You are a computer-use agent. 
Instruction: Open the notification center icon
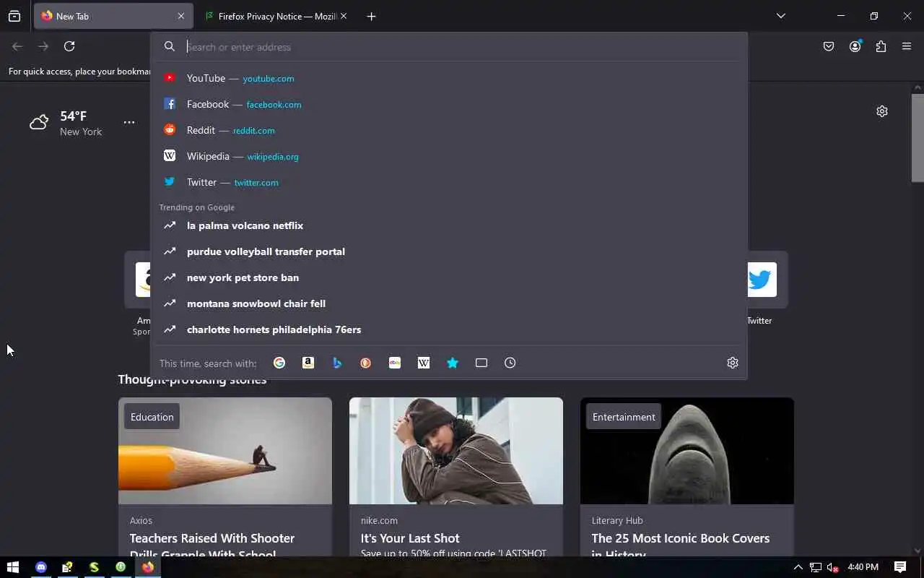[x=900, y=567]
